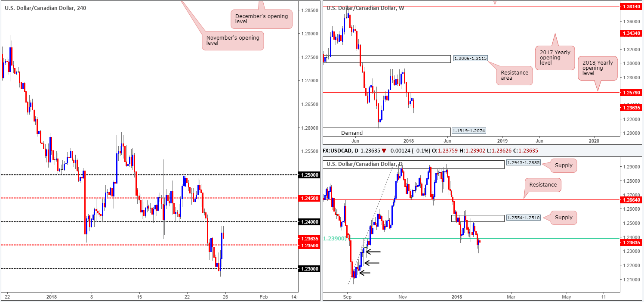Click the 2019 label on weekly time axis

point(502,140)
